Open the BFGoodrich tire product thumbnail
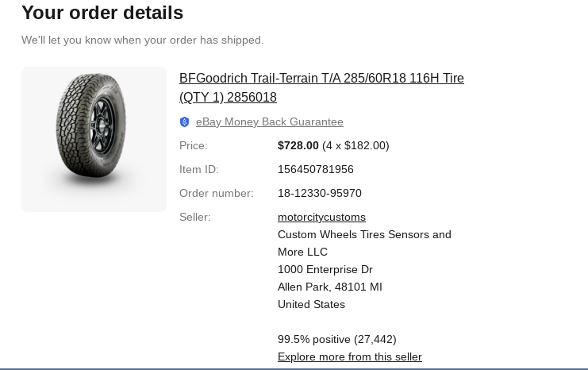The height and width of the screenshot is (370, 588). pyautogui.click(x=94, y=139)
